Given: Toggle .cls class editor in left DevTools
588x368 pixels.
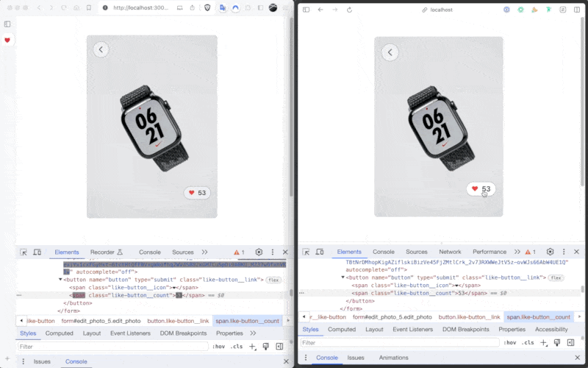Looking at the screenshot, I should point(236,347).
